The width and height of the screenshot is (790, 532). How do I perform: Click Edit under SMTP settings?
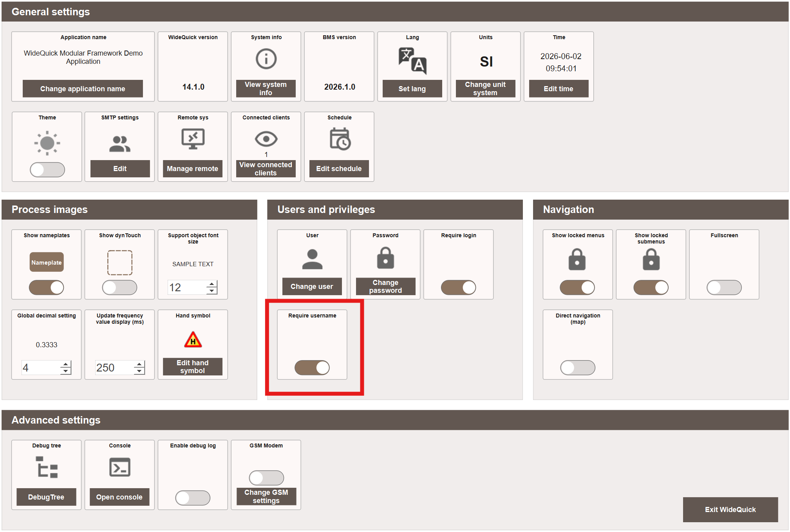point(120,169)
